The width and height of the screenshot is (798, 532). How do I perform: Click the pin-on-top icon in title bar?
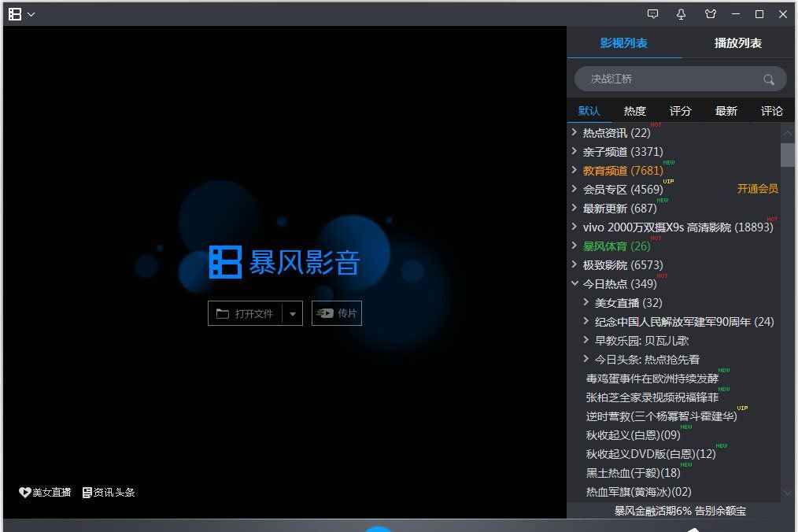click(682, 14)
